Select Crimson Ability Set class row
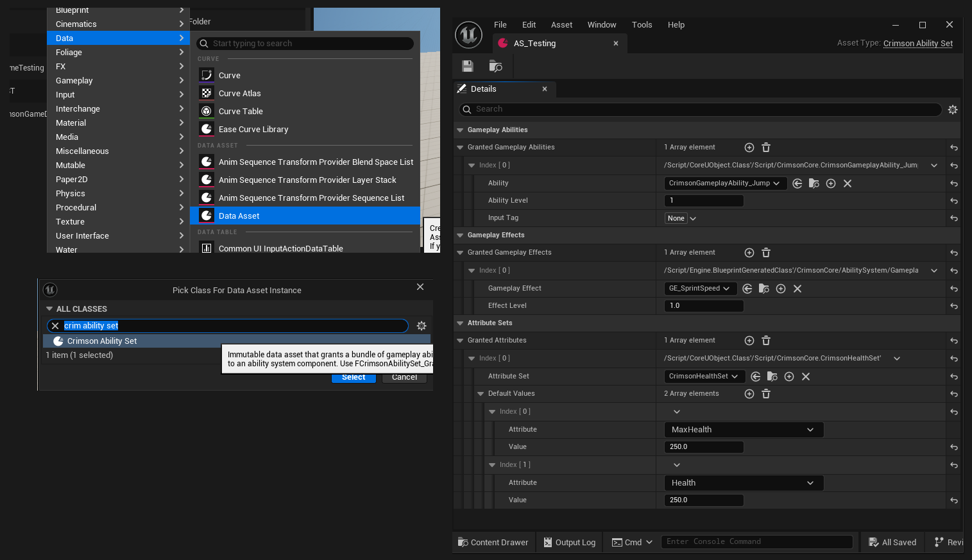The height and width of the screenshot is (560, 972). tap(237, 341)
